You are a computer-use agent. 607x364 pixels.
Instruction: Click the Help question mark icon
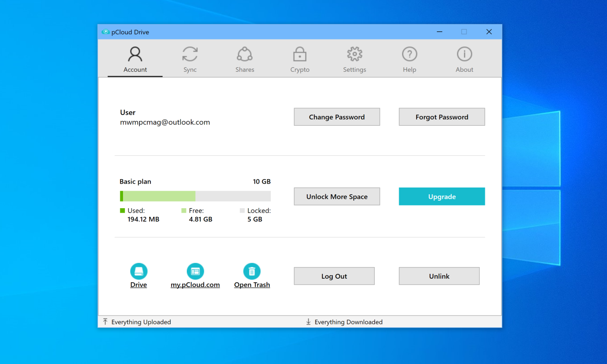coord(409,54)
